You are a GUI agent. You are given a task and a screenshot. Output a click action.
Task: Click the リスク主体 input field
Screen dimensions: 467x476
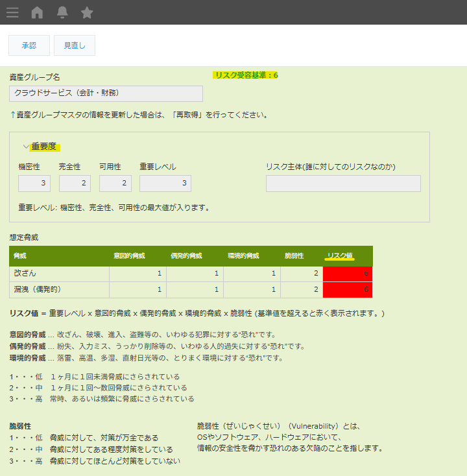(x=343, y=184)
